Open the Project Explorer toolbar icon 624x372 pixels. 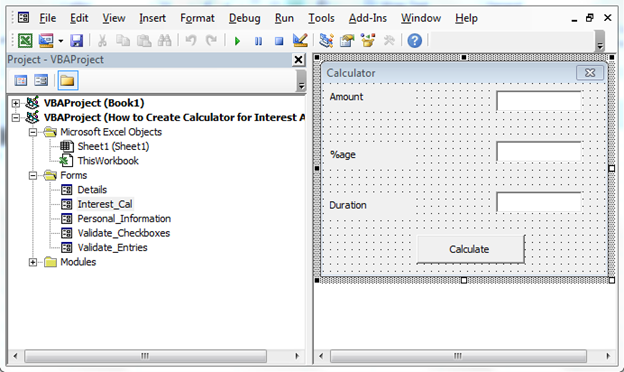pyautogui.click(x=326, y=41)
